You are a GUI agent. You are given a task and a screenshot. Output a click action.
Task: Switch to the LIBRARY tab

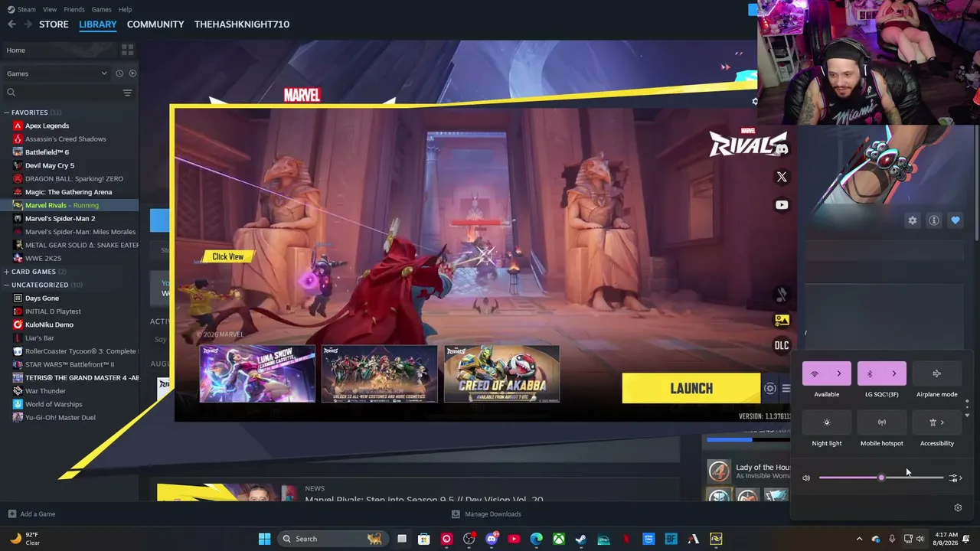[98, 24]
